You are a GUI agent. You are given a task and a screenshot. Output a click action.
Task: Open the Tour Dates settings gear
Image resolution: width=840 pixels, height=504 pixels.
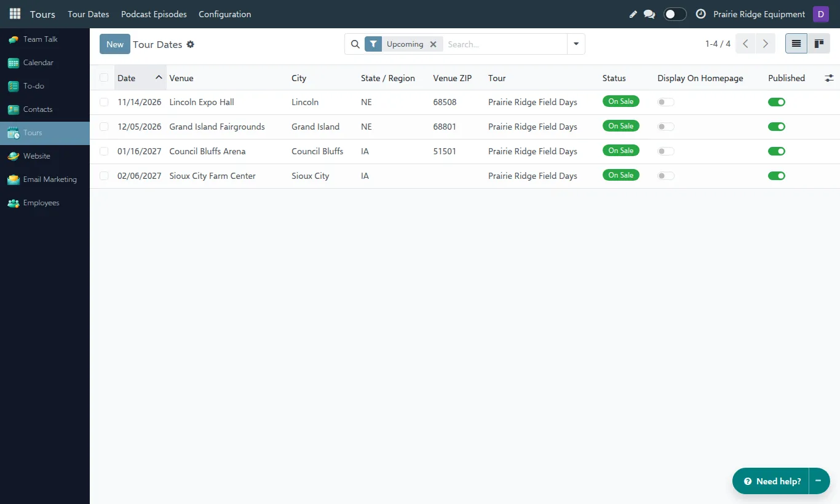(191, 44)
